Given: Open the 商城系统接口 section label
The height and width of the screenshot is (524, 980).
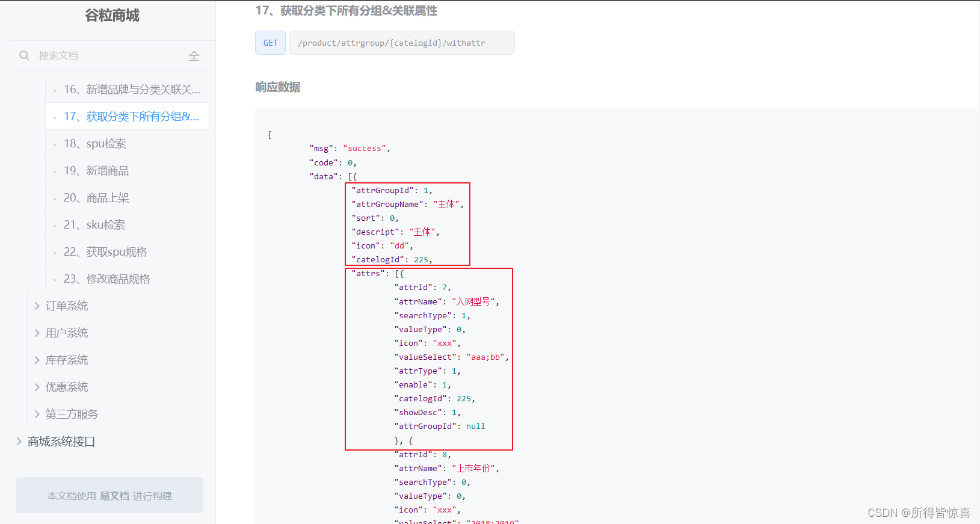Looking at the screenshot, I should pyautogui.click(x=61, y=442).
